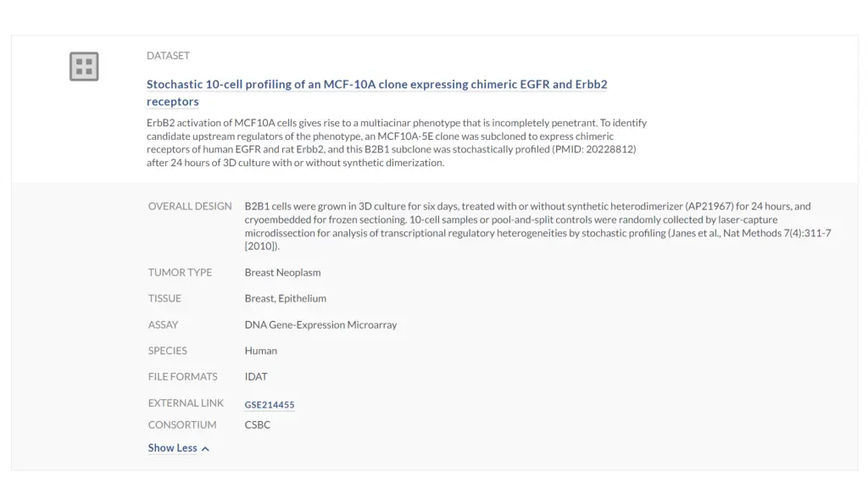Click the Human species value
This screenshot has width=868, height=488.
[x=261, y=351]
